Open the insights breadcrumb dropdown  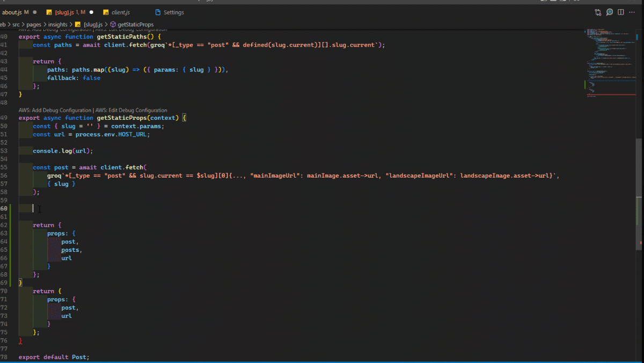click(x=58, y=24)
